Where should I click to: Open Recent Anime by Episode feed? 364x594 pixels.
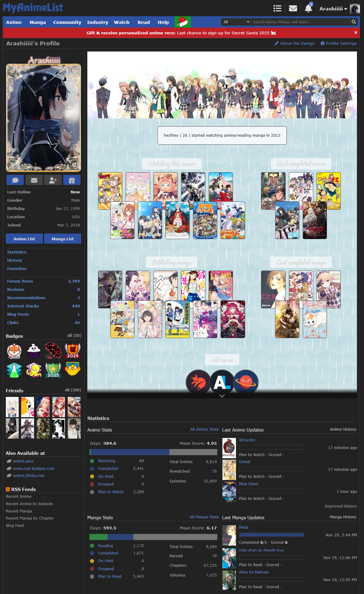click(x=29, y=504)
